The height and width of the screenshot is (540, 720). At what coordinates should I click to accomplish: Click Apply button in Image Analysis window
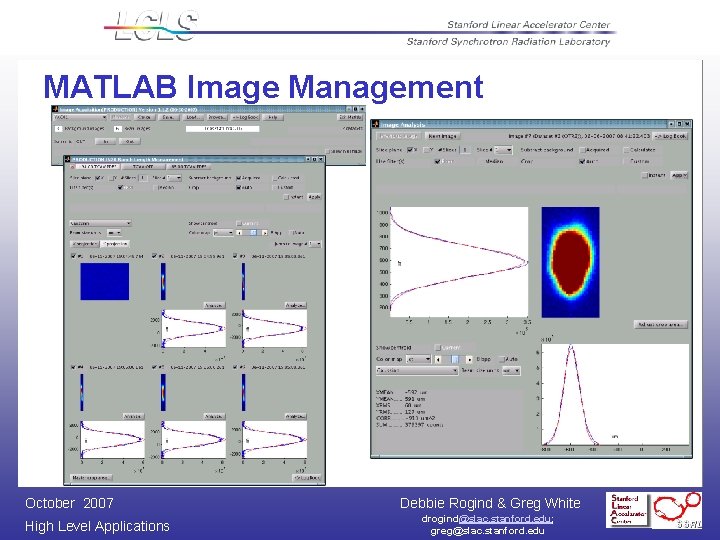tap(679, 175)
